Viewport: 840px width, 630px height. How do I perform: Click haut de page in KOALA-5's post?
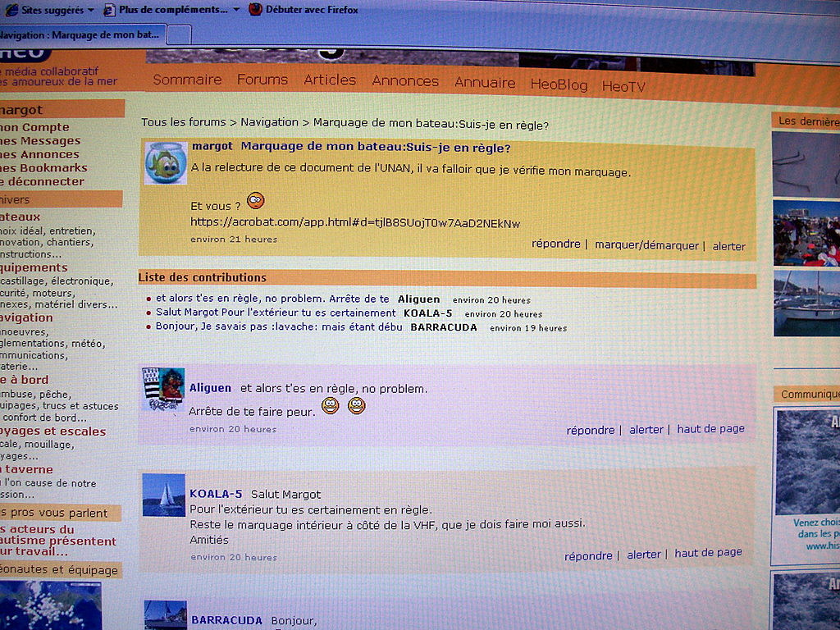click(708, 553)
